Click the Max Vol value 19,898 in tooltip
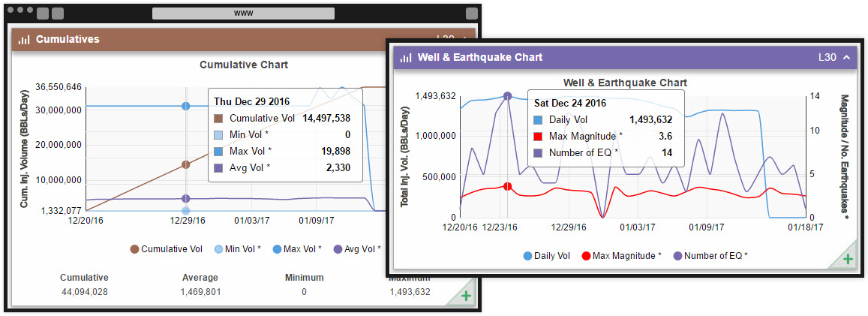The image size is (868, 316). (335, 151)
